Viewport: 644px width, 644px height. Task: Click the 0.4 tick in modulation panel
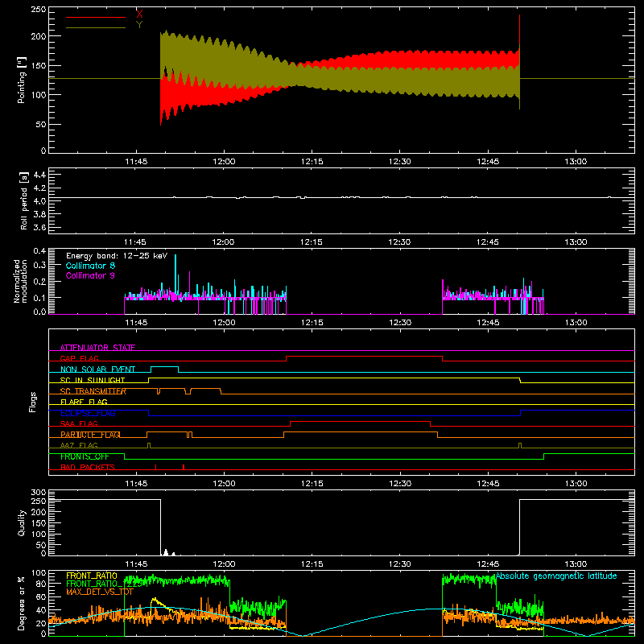(39, 251)
